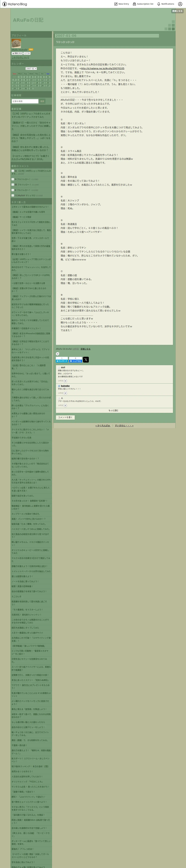Click the top-right 読者になる button
This screenshot has height=868, width=186.
coord(177,11)
